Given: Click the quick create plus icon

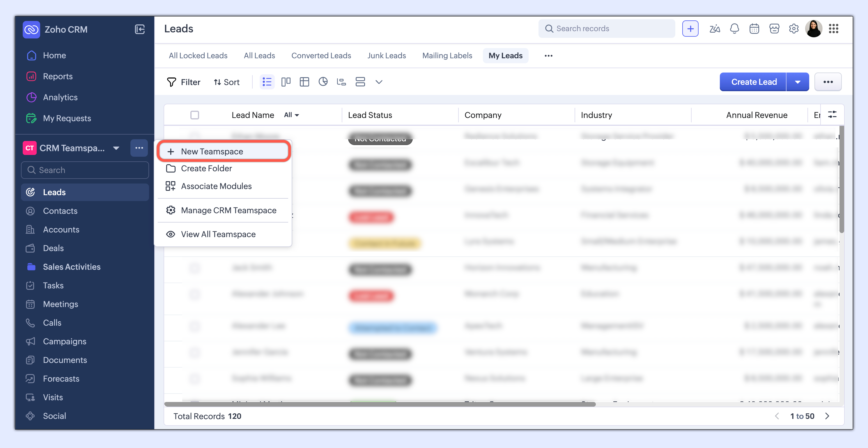Looking at the screenshot, I should click(690, 29).
